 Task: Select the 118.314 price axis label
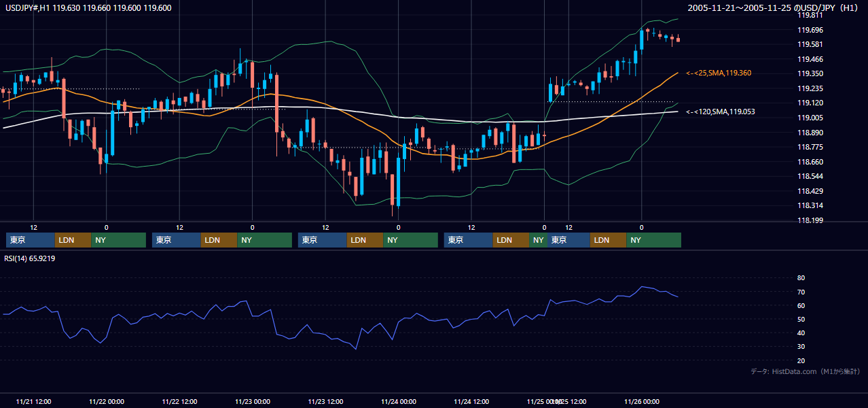pyautogui.click(x=810, y=205)
